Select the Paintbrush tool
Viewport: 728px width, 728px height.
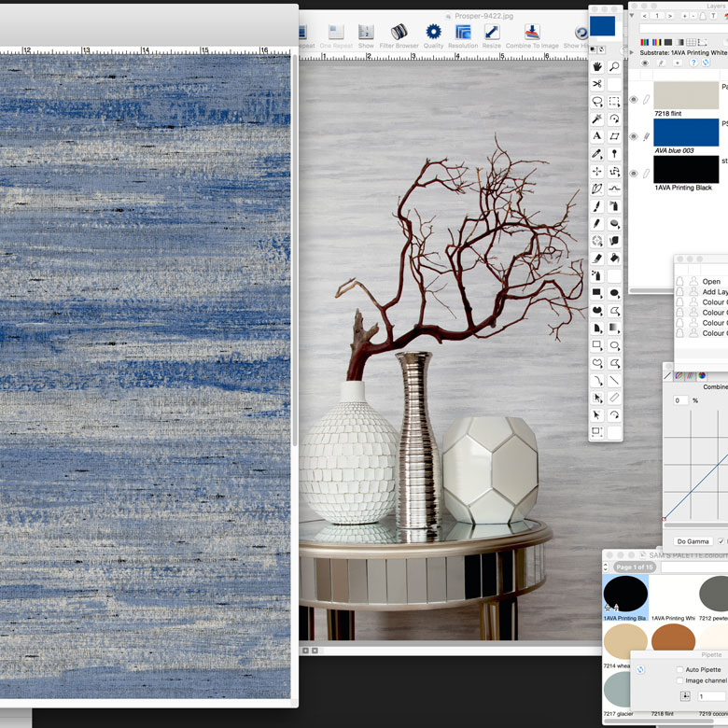coord(597,206)
